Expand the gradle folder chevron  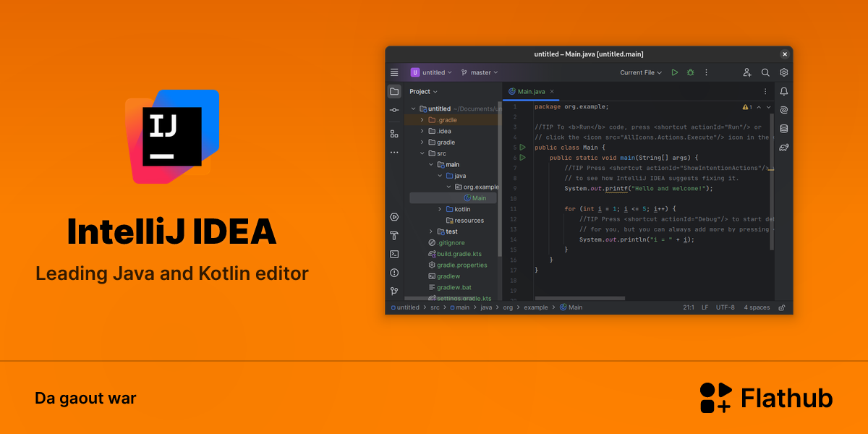pyautogui.click(x=422, y=142)
